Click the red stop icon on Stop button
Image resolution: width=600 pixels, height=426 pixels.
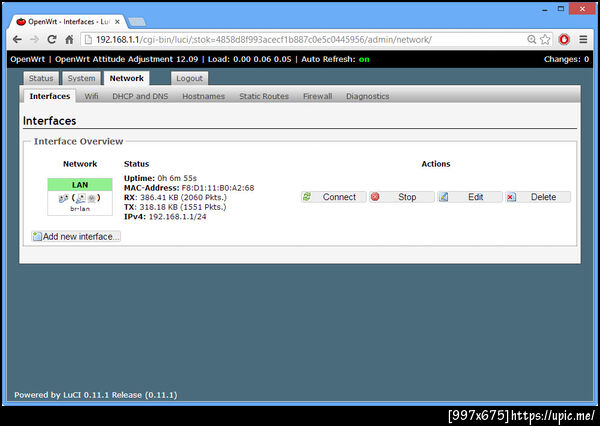[x=375, y=197]
